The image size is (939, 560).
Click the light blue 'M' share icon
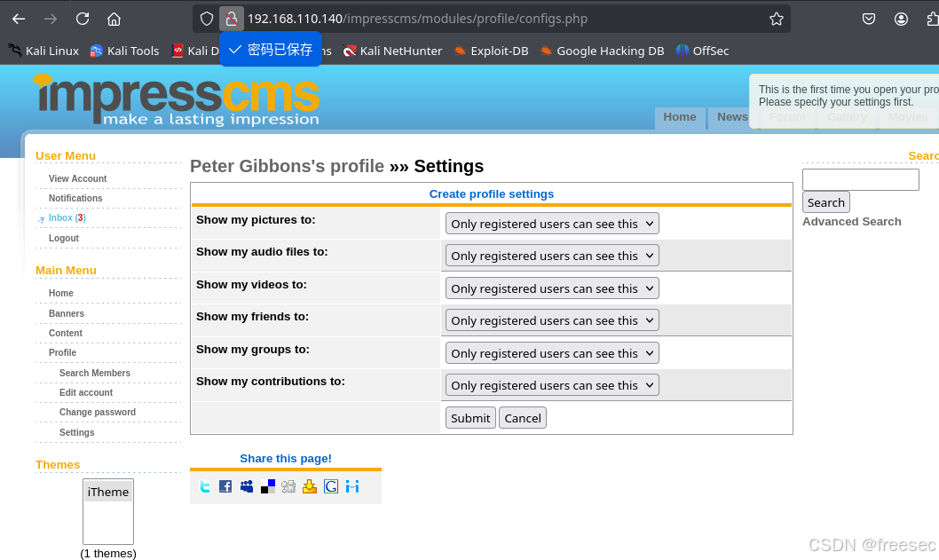click(x=352, y=486)
